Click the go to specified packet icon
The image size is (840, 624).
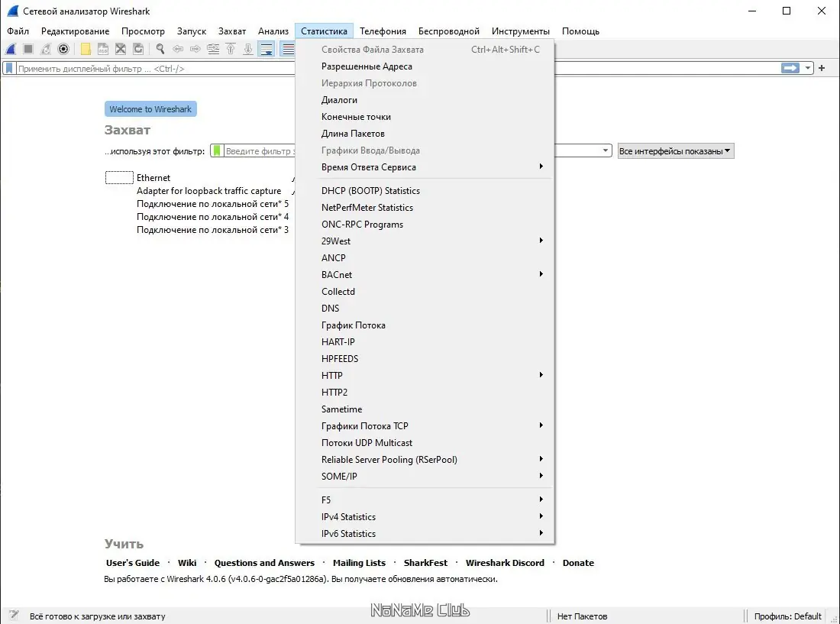pos(213,50)
